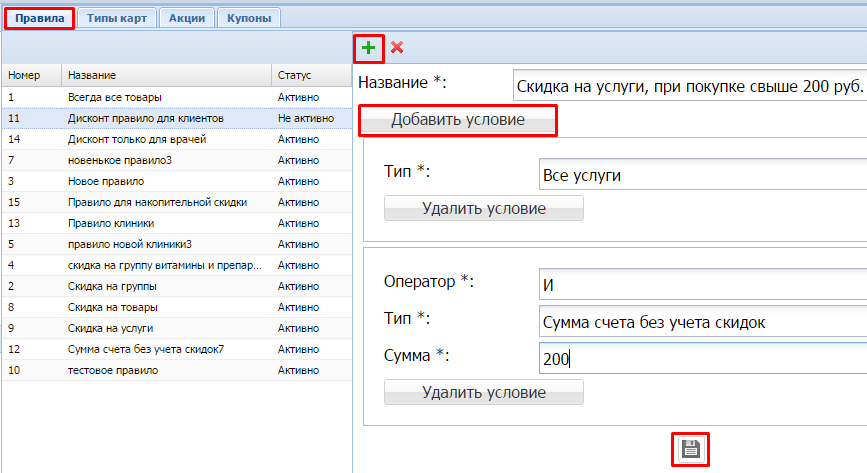Image resolution: width=867 pixels, height=473 pixels.
Task: Switch to the Правила tab
Action: coord(38,18)
